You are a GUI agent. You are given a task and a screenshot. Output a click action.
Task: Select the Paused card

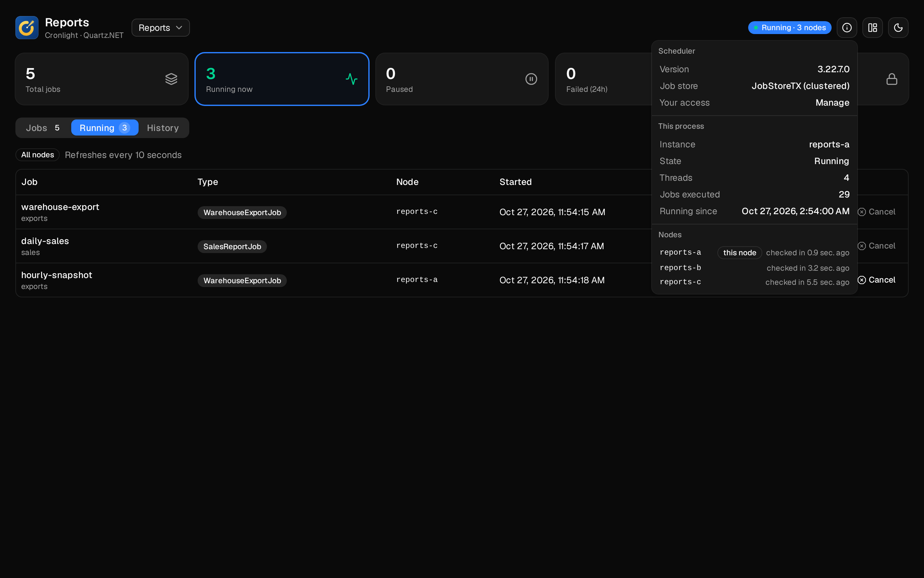click(x=462, y=79)
